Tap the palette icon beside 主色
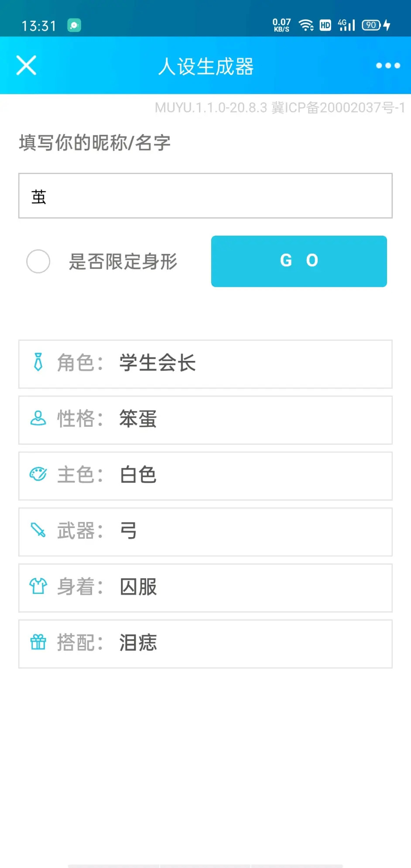Screen dimensions: 411x868 (38, 474)
